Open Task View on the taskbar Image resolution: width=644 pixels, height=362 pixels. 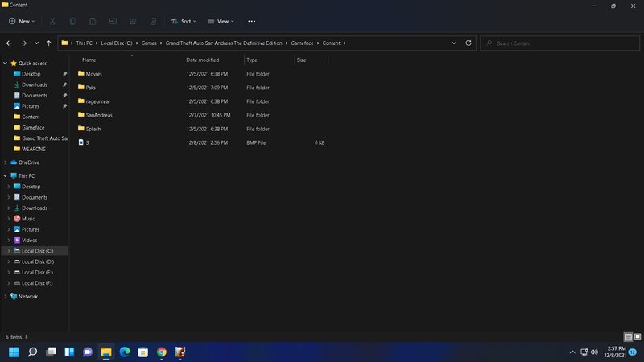tap(51, 352)
